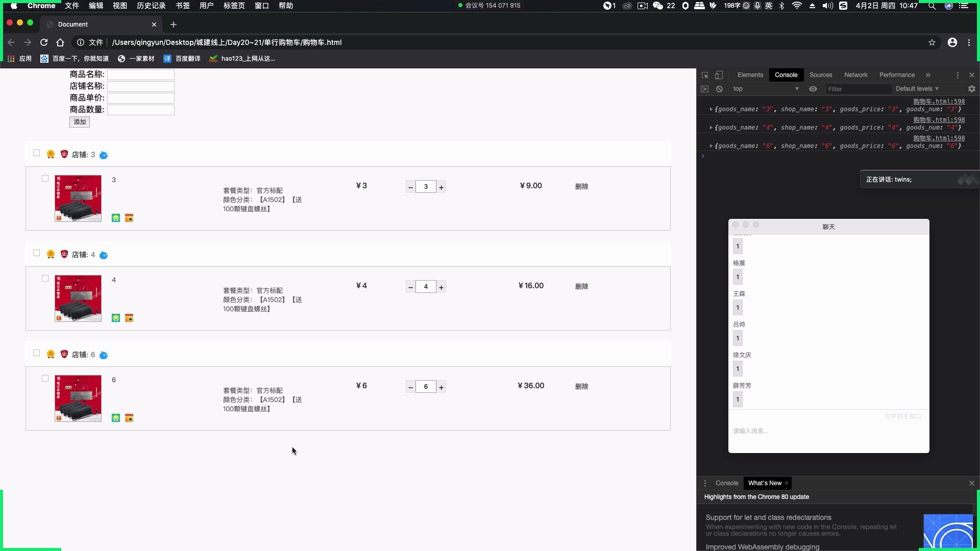Close the What's New drawer tab
The height and width of the screenshot is (551, 980).
tap(787, 483)
